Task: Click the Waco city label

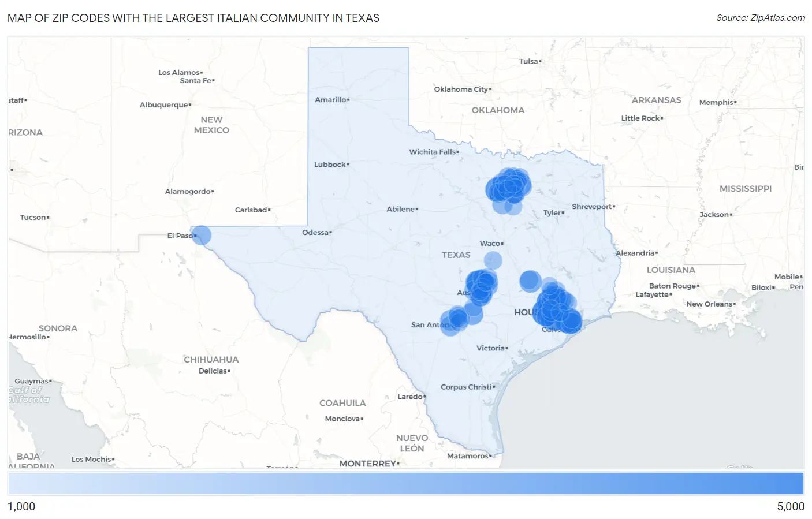Action: (x=490, y=244)
